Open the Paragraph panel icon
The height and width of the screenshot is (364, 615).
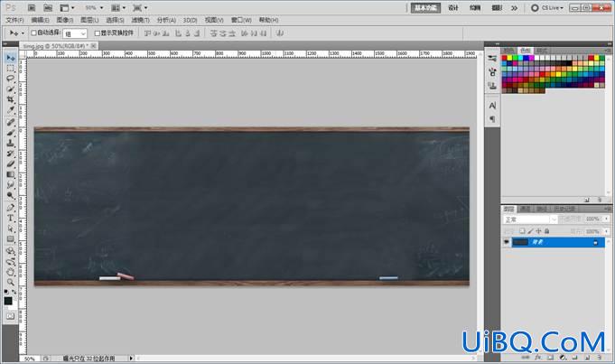492,119
